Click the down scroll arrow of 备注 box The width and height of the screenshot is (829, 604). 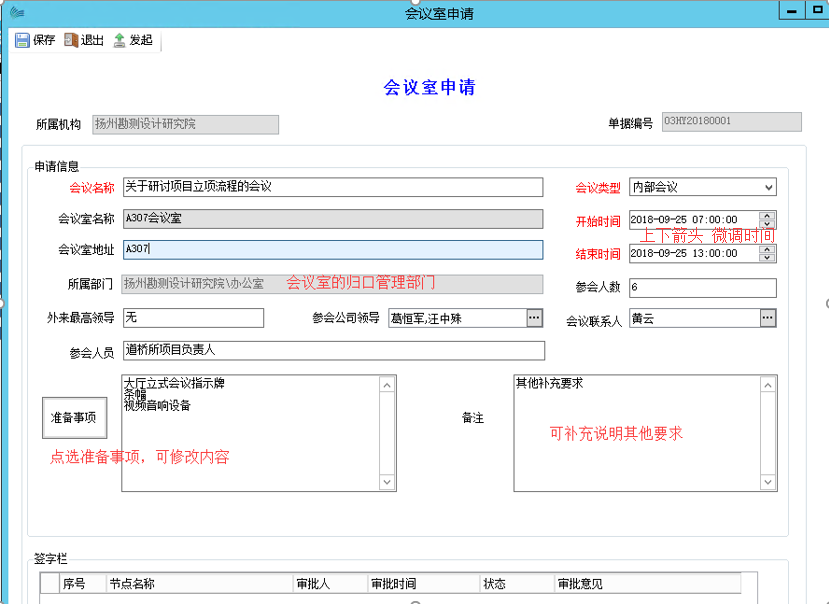768,482
